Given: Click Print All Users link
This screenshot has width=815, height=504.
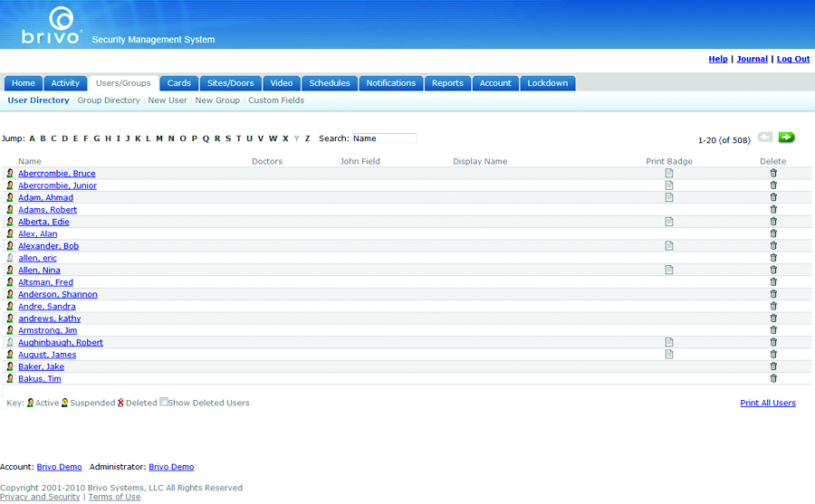Looking at the screenshot, I should point(768,403).
